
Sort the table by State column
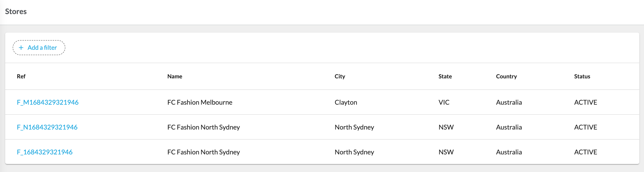coord(445,76)
